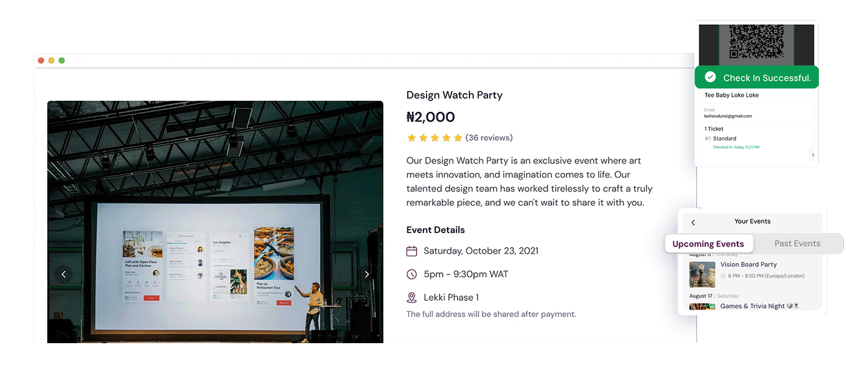The image size is (868, 378).
Task: Click the #1 Standard ticket entry
Action: coord(724,139)
